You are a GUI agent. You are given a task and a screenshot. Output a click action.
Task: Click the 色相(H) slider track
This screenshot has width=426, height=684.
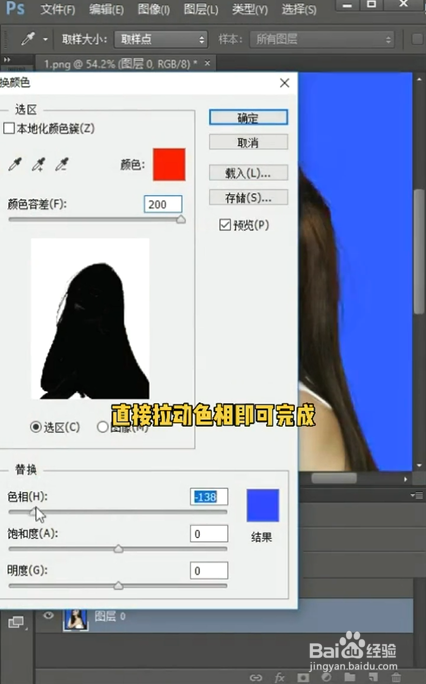118,512
